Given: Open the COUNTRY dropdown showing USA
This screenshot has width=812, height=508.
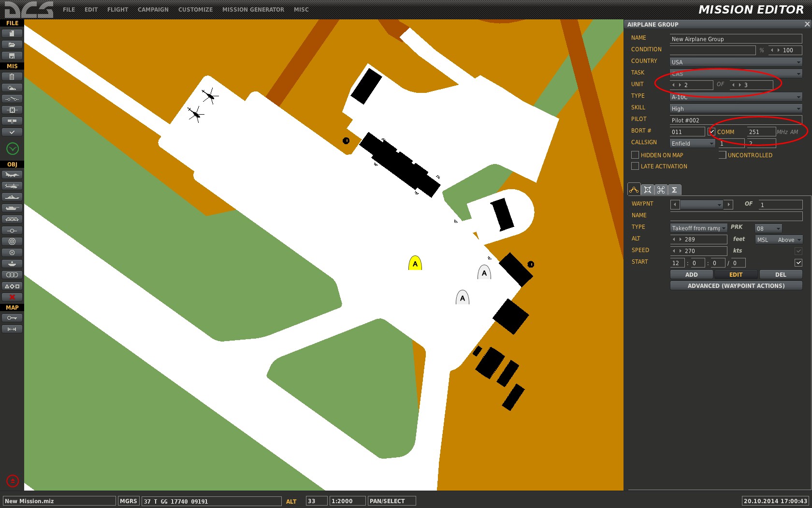Looking at the screenshot, I should tap(736, 62).
